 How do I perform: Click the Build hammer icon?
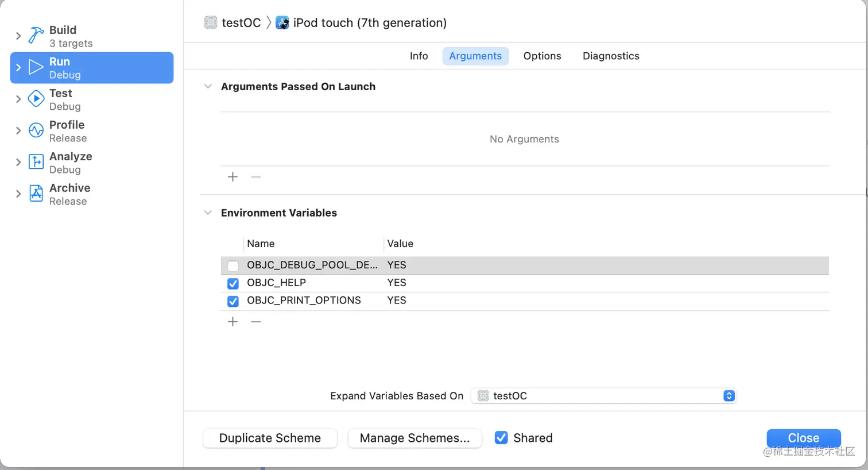[36, 36]
